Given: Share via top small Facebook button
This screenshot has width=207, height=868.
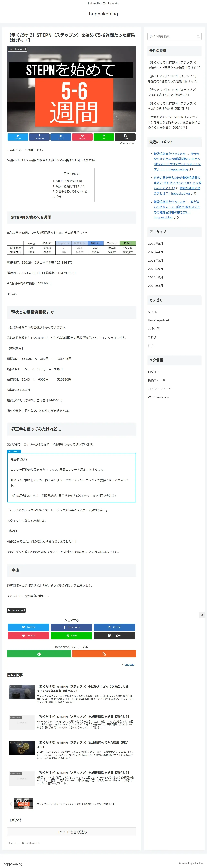Looking at the screenshot, I should coord(39,137).
